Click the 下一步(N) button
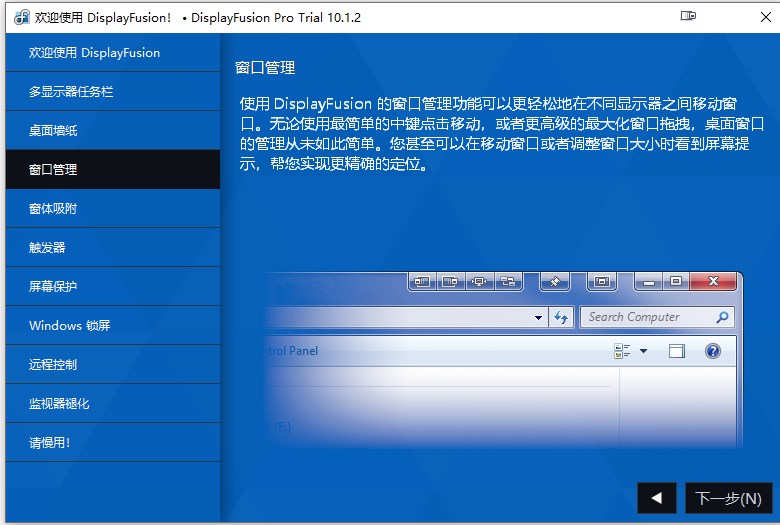 (x=729, y=498)
